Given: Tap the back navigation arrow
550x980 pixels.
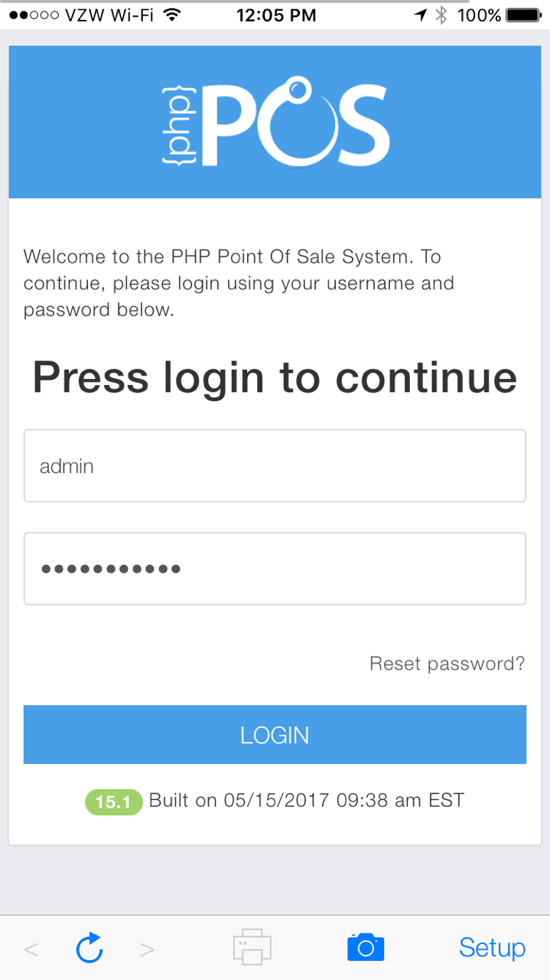Looking at the screenshot, I should tap(31, 950).
